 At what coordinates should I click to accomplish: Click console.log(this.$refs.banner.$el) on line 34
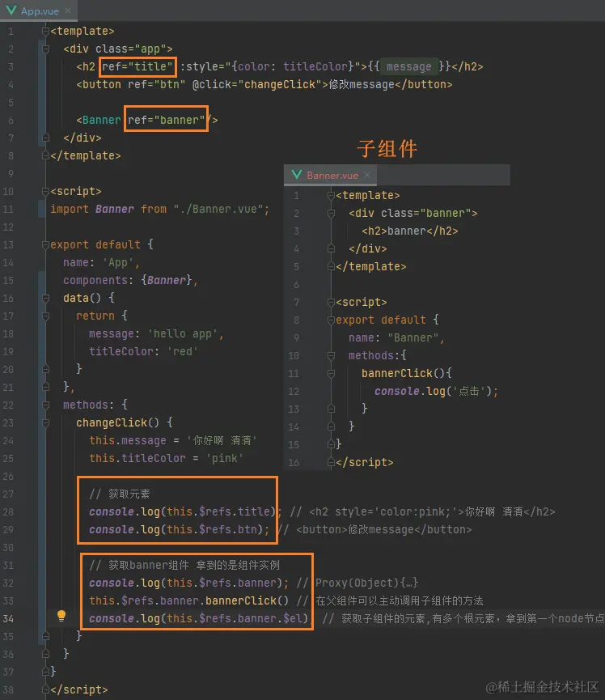[x=198, y=618]
